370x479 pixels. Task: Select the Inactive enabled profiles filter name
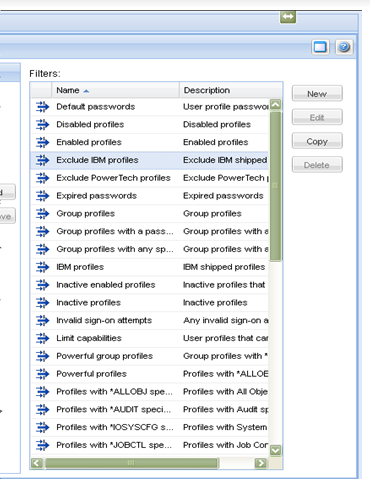point(106,285)
